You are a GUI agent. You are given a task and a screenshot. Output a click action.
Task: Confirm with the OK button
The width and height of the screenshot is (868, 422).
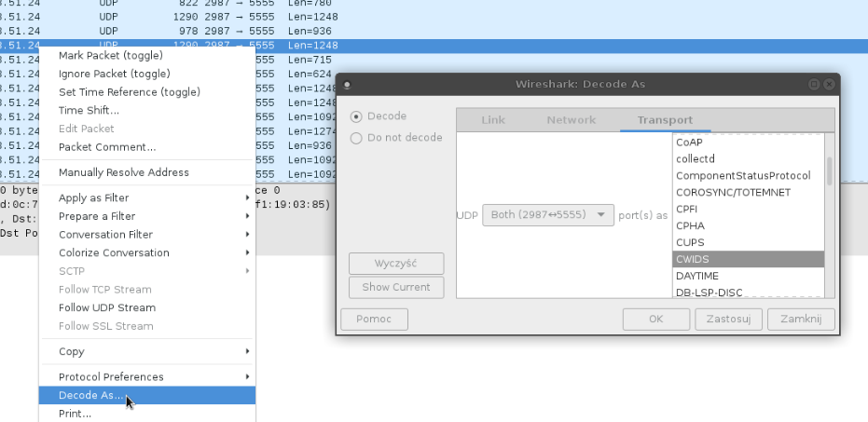tap(656, 320)
